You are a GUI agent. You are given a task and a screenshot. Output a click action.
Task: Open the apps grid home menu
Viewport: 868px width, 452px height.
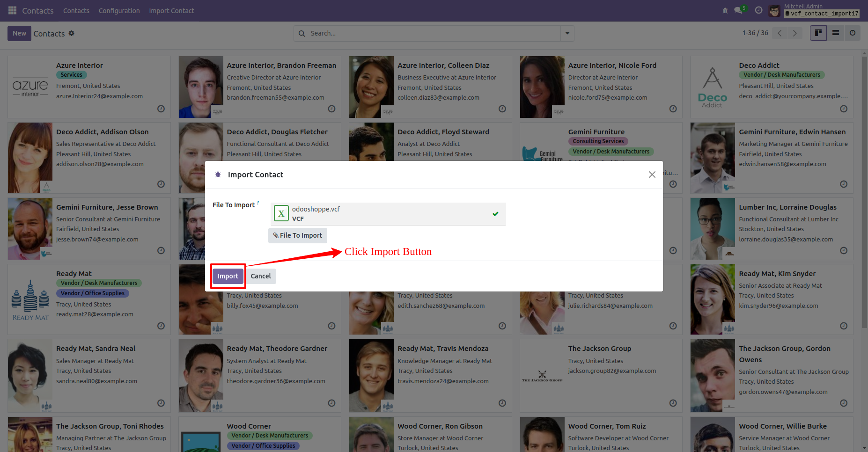click(13, 10)
